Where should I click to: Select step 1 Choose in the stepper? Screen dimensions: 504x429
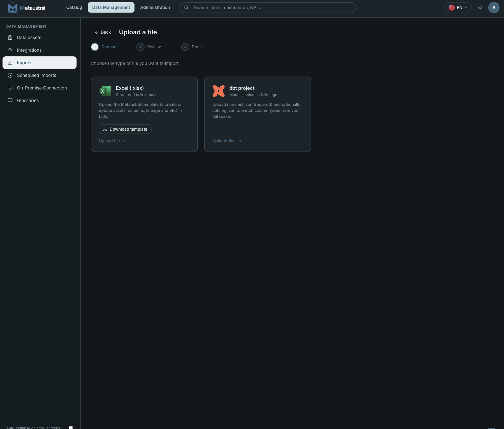(x=104, y=47)
